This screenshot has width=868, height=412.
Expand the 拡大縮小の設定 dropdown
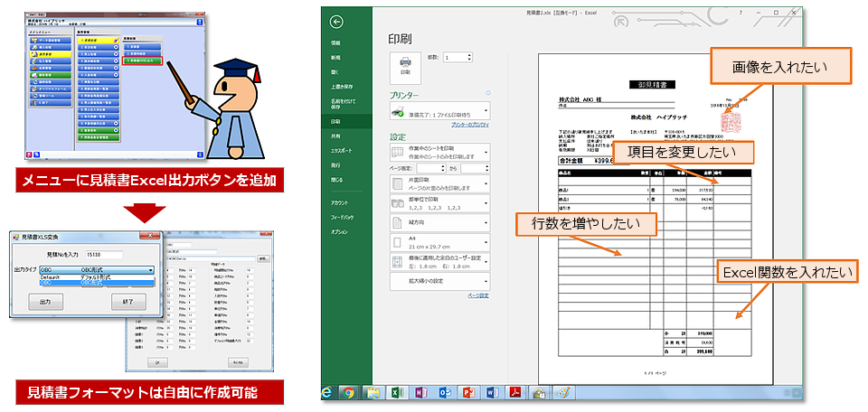[x=440, y=281]
